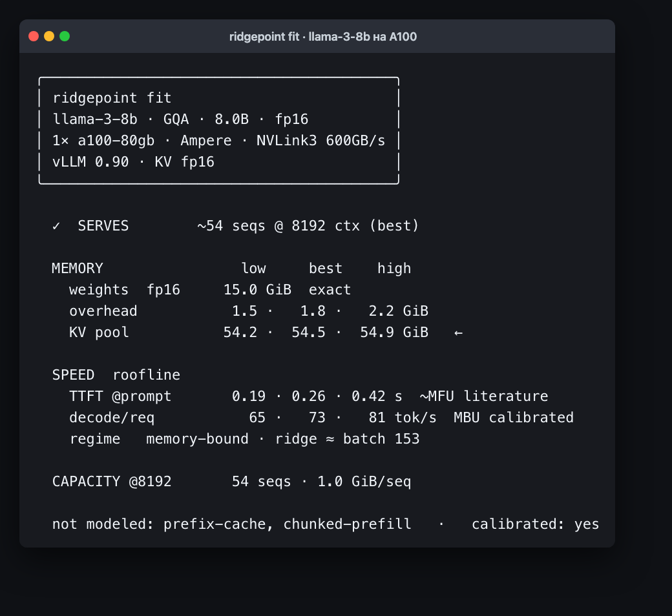672x616 pixels.
Task: Click the 'vLLM 0.90 · KV fp16' line
Action: [x=133, y=162]
